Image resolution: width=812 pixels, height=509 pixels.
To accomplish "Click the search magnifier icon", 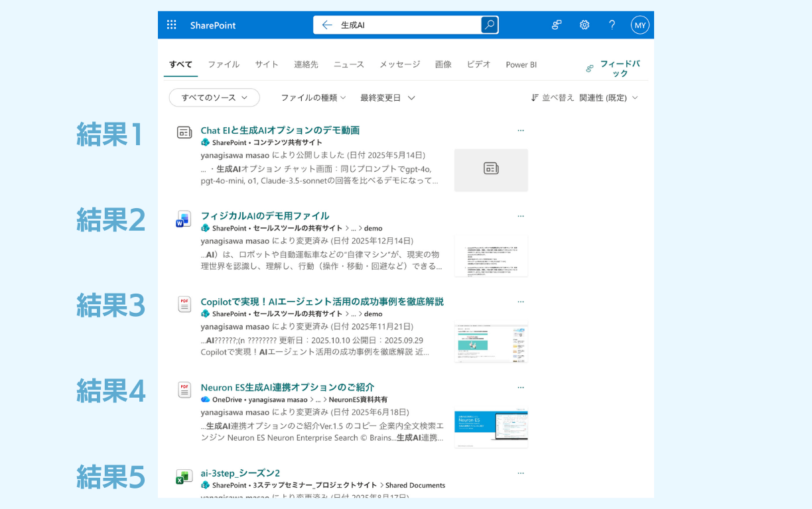I will pos(489,25).
